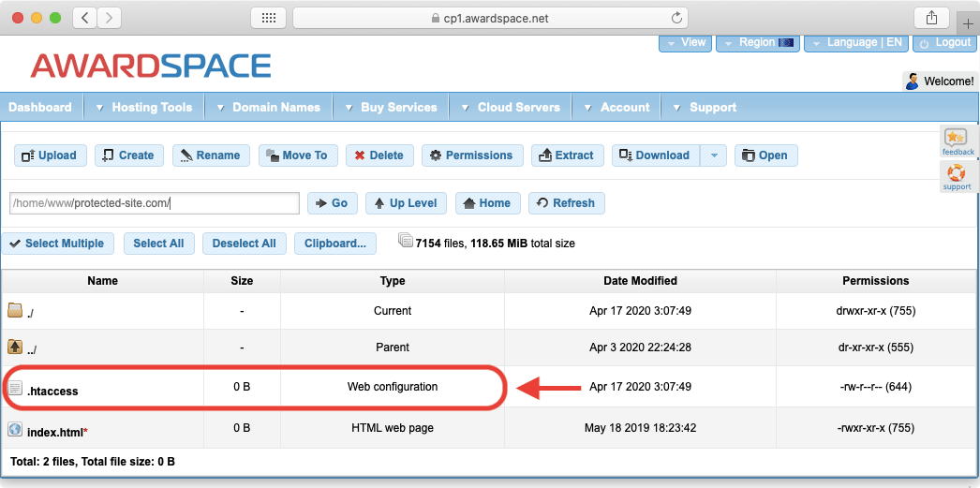This screenshot has height=488, width=980.
Task: Toggle Select Multiple mode
Action: point(57,244)
